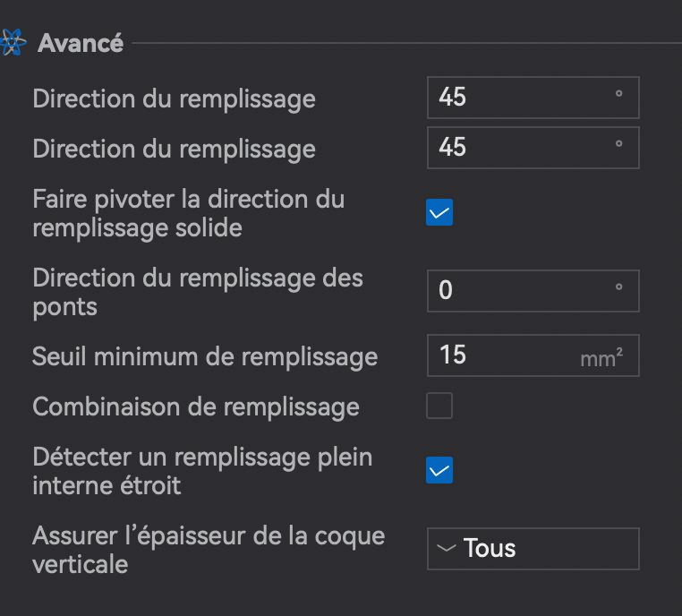Screen dimensions: 682x616
Task: Click the chevron arrow in the Tous combo box
Action: (447, 548)
